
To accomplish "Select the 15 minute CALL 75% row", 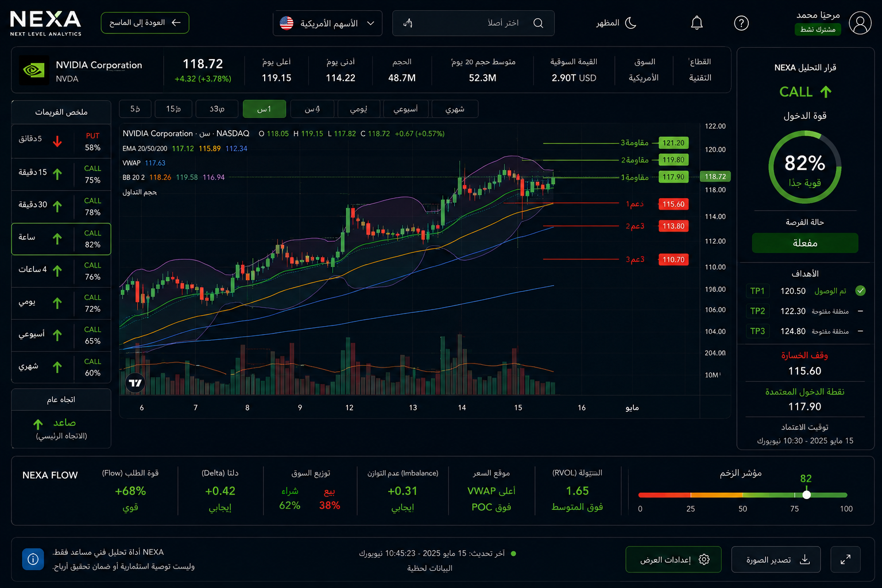I will tap(61, 174).
